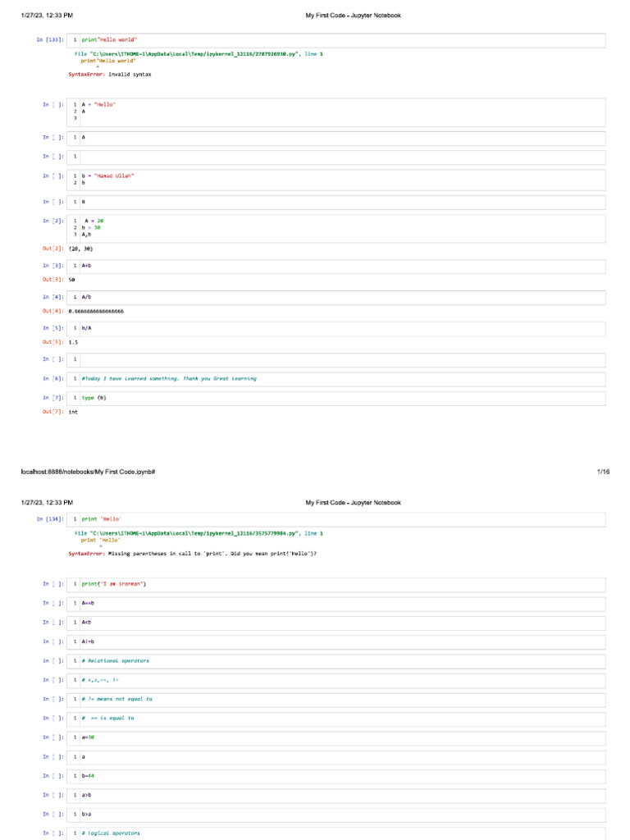Click the In [2] cell with A = 20
The image size is (630, 840).
tap(336, 228)
